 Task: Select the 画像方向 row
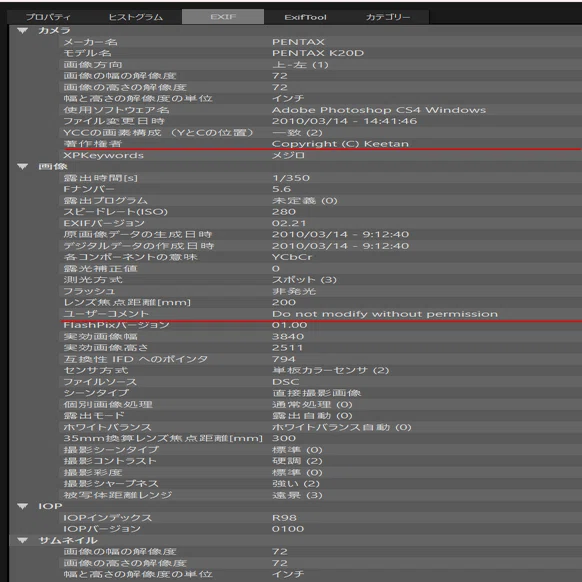coord(320,65)
